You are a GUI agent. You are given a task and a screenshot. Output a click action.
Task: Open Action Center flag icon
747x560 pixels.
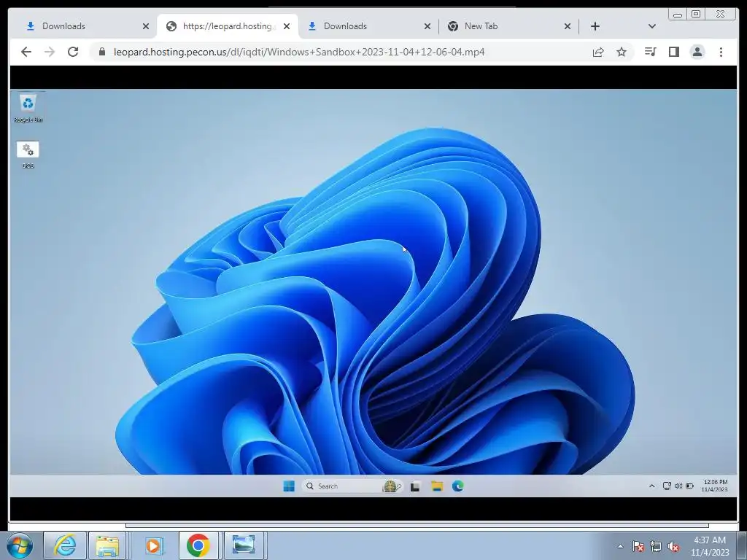tap(638, 547)
